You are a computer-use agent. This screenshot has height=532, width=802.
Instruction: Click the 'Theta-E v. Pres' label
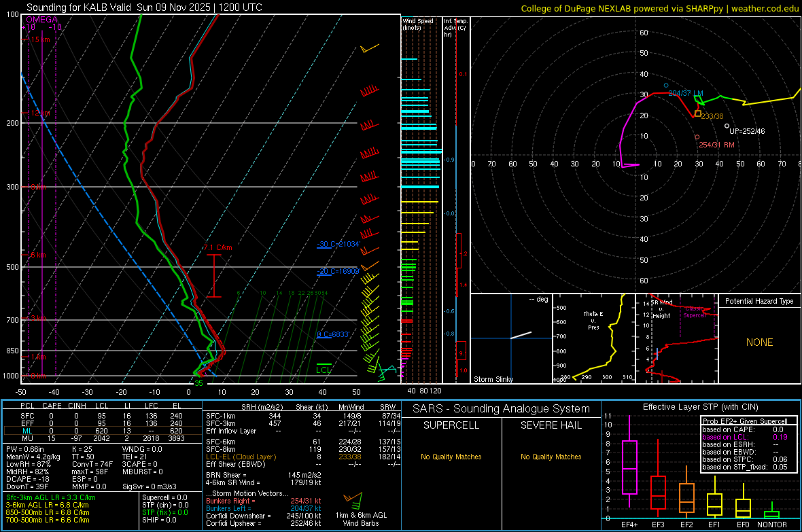point(593,320)
